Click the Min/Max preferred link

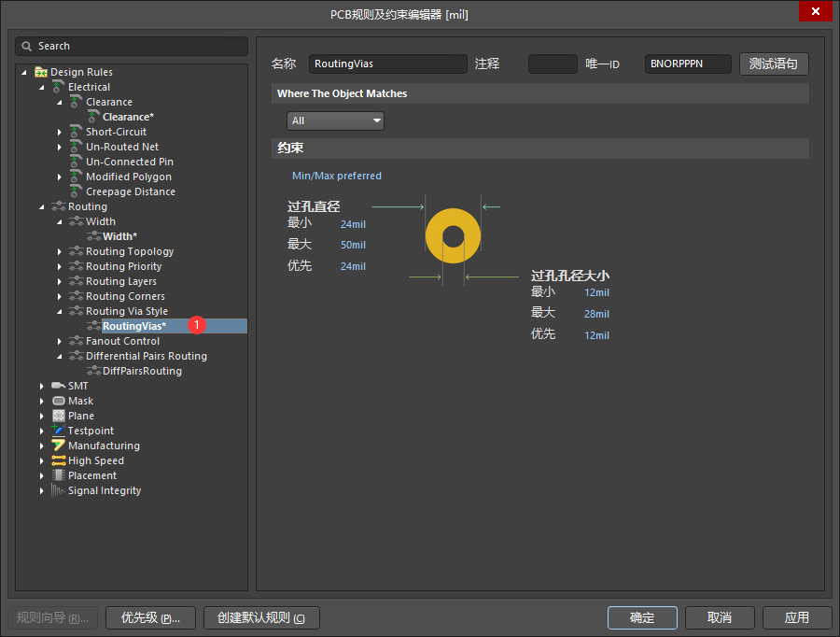(x=336, y=176)
